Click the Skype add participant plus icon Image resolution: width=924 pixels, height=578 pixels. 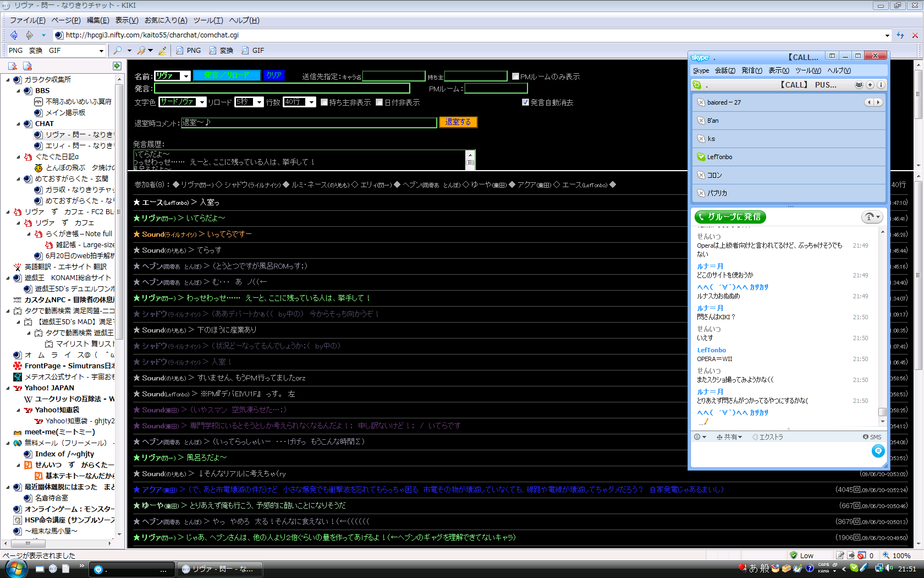(x=870, y=85)
